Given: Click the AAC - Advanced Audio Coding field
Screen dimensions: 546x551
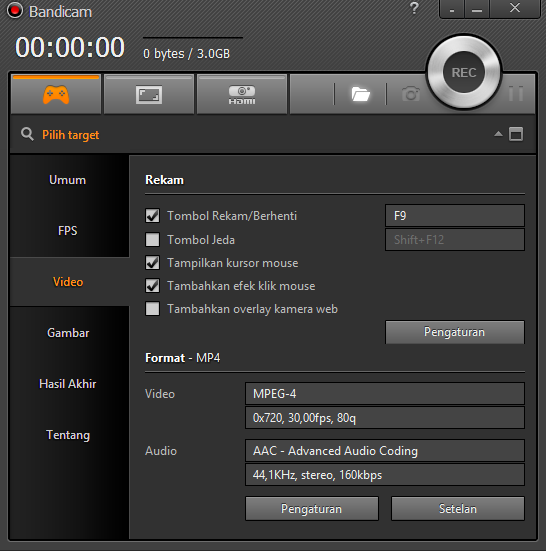Looking at the screenshot, I should click(385, 450).
